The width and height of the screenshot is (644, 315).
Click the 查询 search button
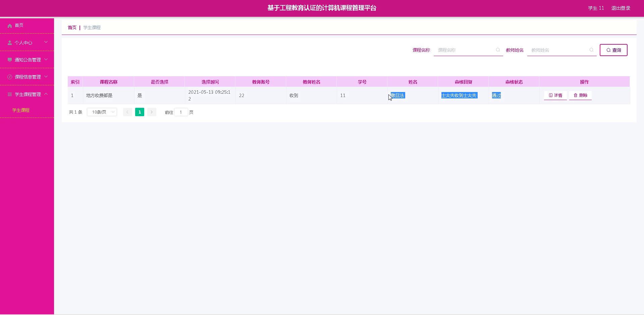point(613,50)
